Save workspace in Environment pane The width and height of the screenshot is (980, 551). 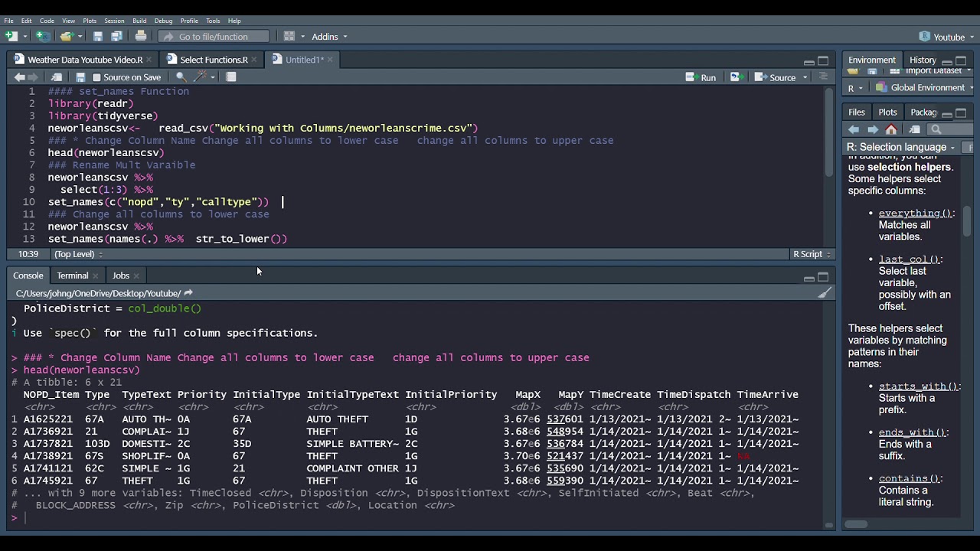click(872, 71)
